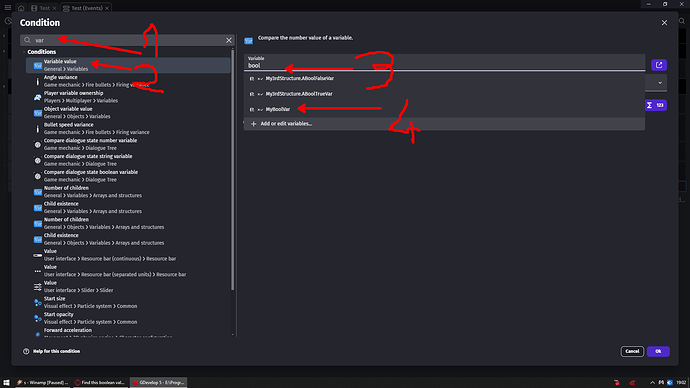This screenshot has height=388, width=690.
Task: Select Compare dialogue state string variable
Action: 128,160
